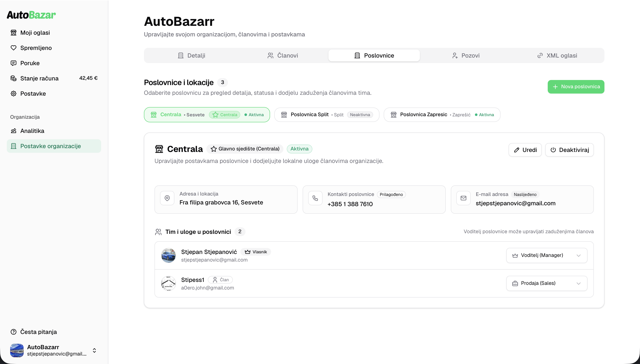Click the Analitika chart icon
640x364 pixels.
14,131
